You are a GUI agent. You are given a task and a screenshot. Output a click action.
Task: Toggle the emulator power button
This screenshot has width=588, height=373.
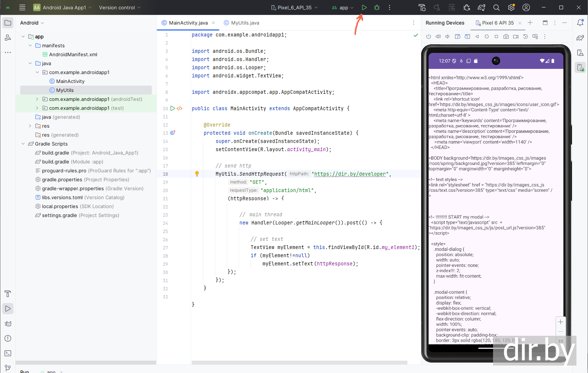[x=428, y=36]
